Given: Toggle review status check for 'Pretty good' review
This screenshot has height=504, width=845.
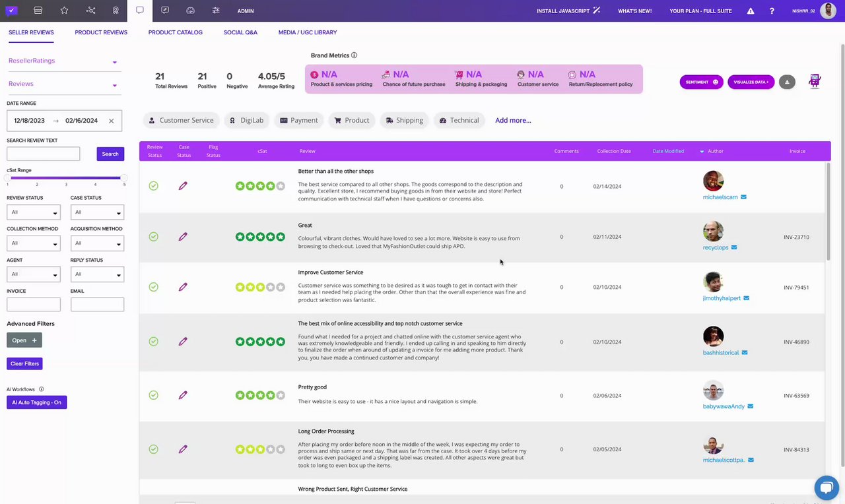Looking at the screenshot, I should pos(153,395).
